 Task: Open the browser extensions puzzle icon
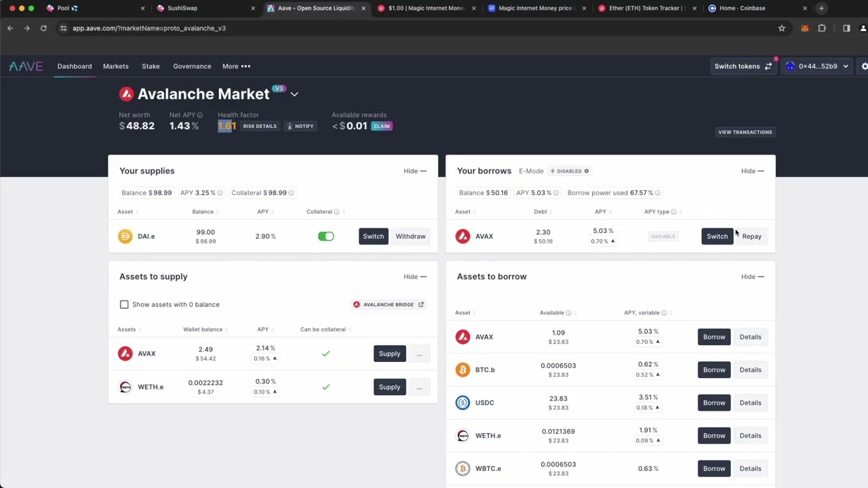click(822, 28)
